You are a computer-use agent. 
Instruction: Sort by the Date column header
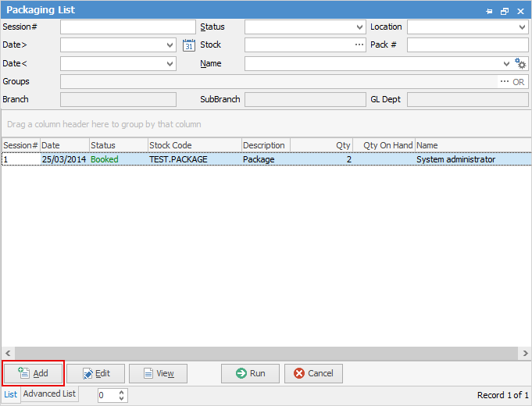coord(65,145)
